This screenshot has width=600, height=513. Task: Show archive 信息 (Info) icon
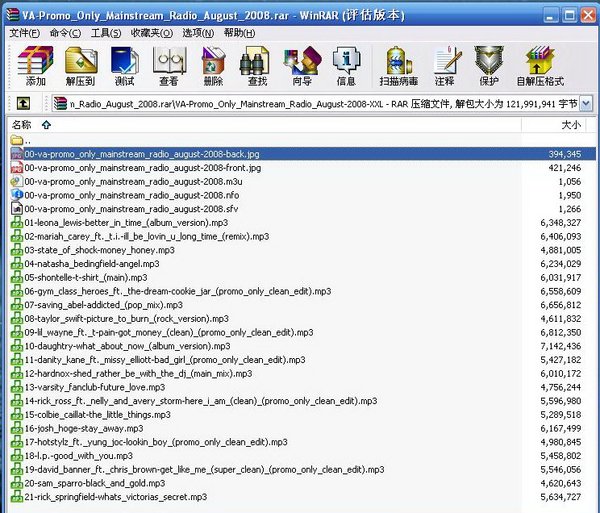pos(346,60)
